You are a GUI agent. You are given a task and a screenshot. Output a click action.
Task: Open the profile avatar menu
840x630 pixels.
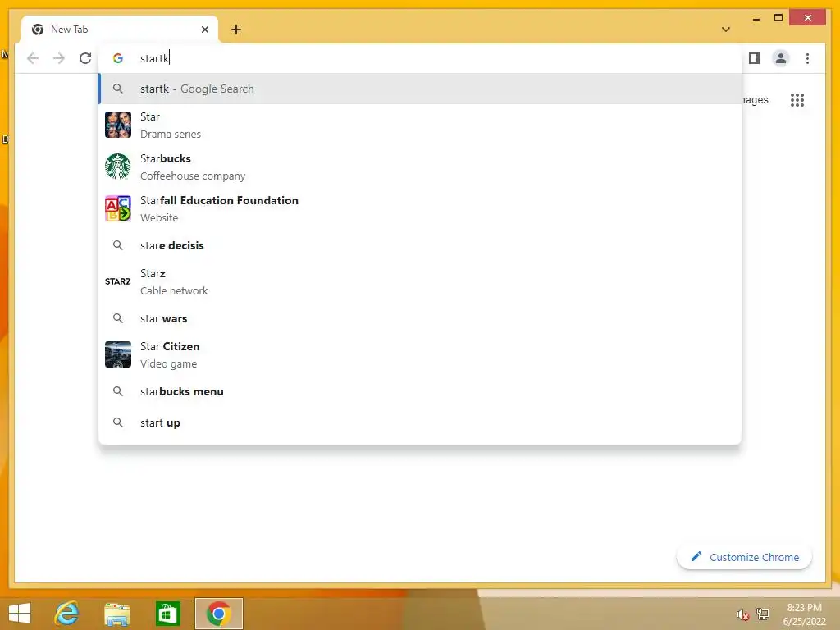point(781,58)
